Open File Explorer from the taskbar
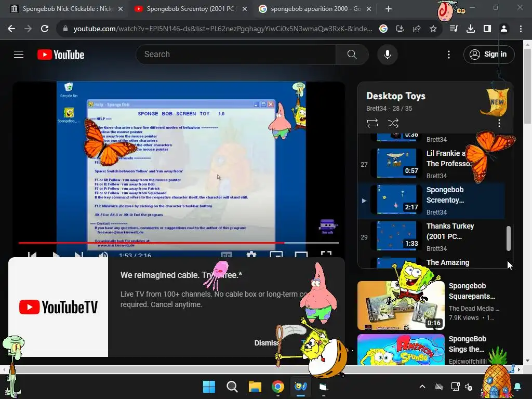The height and width of the screenshot is (399, 532). [x=255, y=387]
